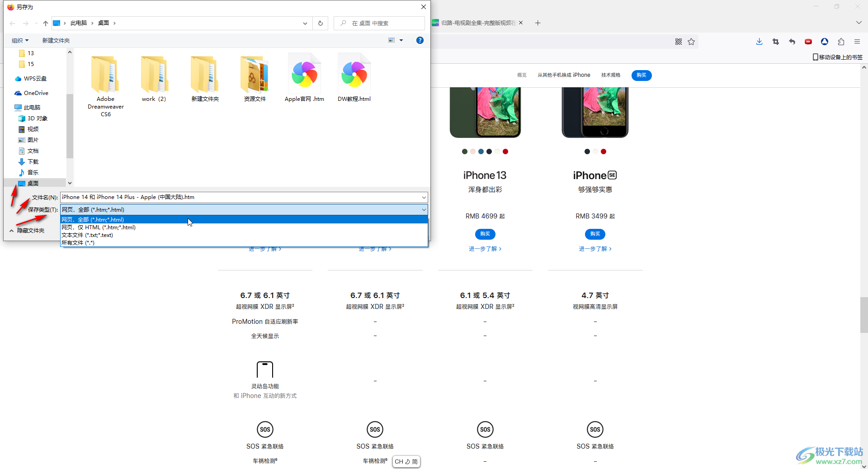Click the SOS icon in the first column
The image size is (868, 469).
click(x=265, y=430)
